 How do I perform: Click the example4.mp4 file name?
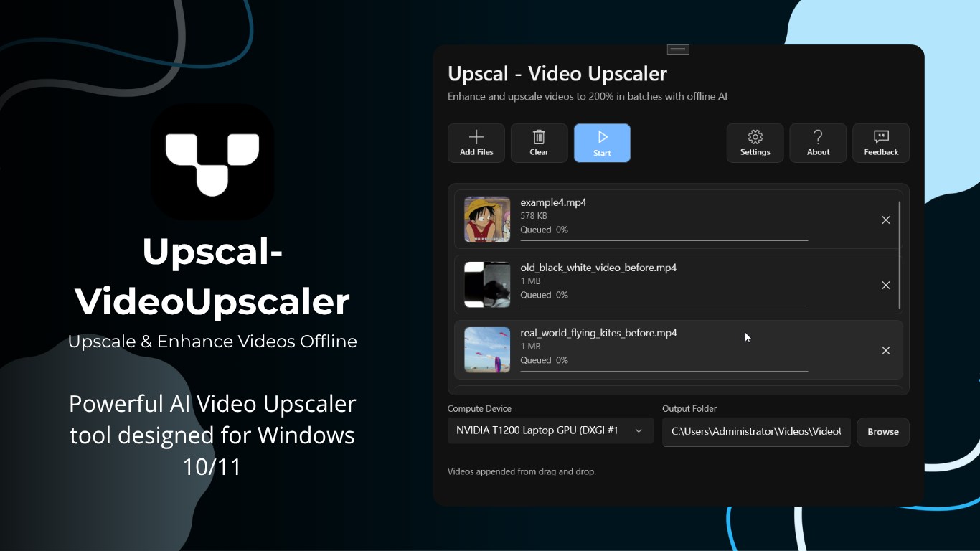553,202
